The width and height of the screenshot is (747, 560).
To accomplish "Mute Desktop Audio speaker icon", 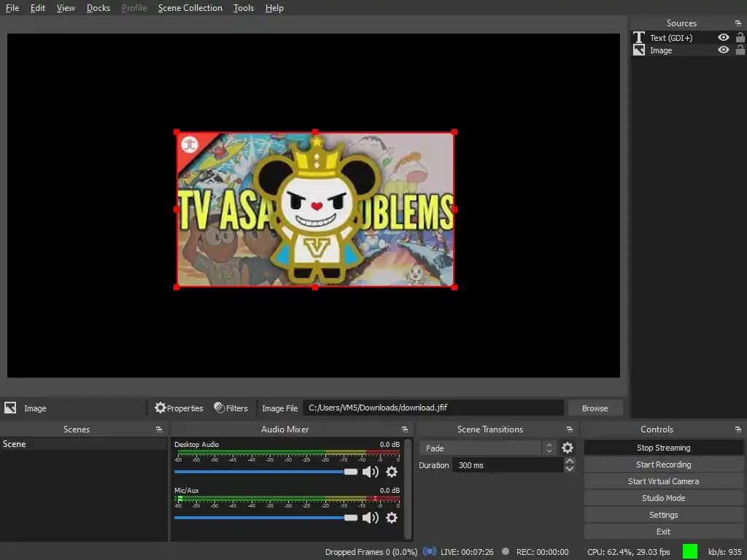I will [x=370, y=472].
